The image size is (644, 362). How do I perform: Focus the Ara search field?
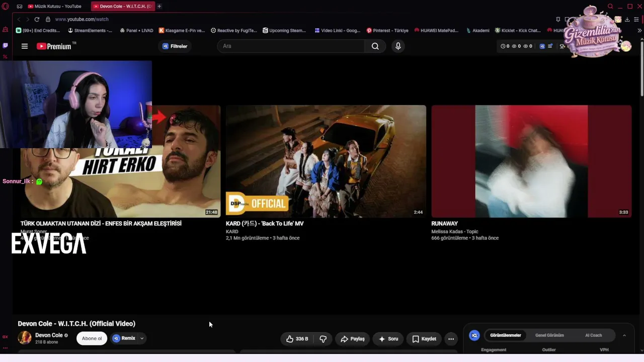pos(291,46)
